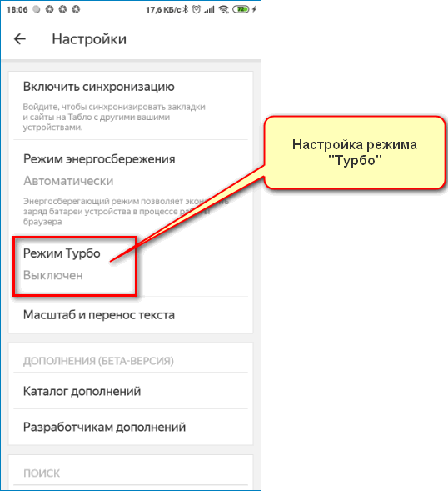
Task: Open Масштаб и перенос текста
Action: [131, 315]
